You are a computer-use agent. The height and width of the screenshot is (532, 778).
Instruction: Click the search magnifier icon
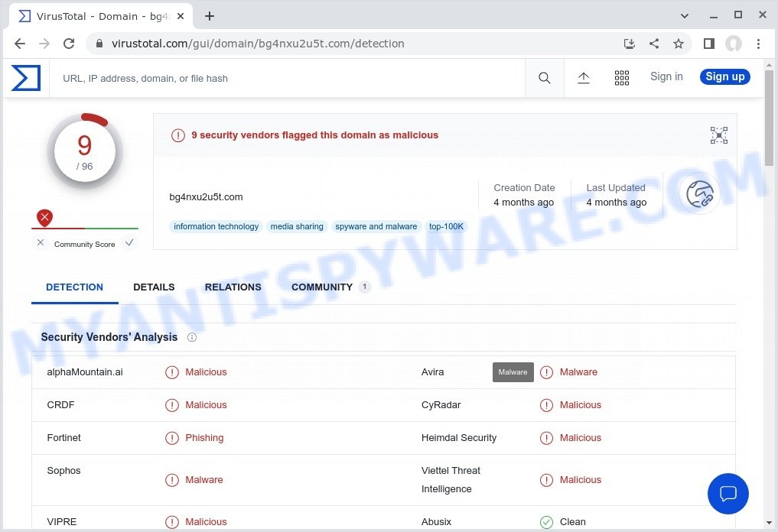pyautogui.click(x=545, y=78)
